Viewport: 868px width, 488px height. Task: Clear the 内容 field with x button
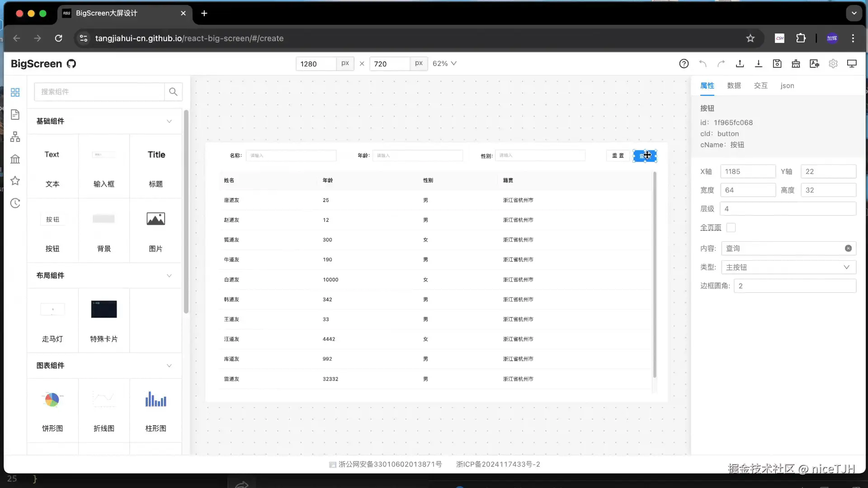(848, 249)
